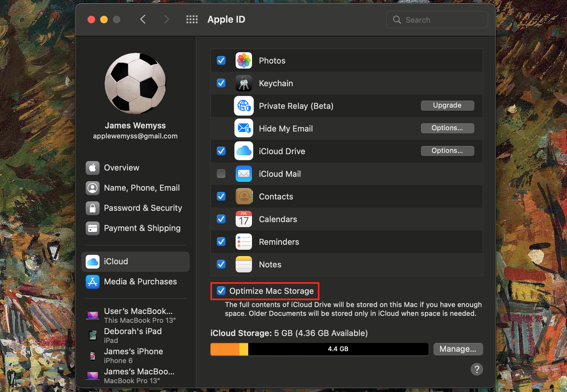Open Options for Hide My Email

coord(447,128)
